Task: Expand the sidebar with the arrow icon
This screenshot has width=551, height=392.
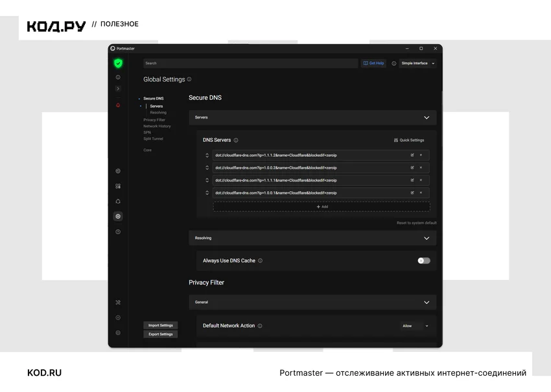Action: point(118,89)
